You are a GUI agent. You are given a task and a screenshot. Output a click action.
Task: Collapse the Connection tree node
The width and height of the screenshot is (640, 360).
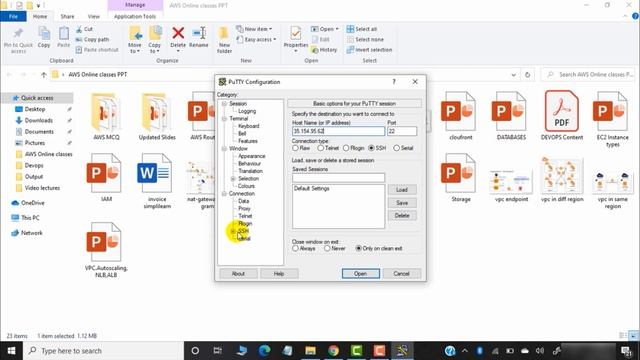pos(224,193)
